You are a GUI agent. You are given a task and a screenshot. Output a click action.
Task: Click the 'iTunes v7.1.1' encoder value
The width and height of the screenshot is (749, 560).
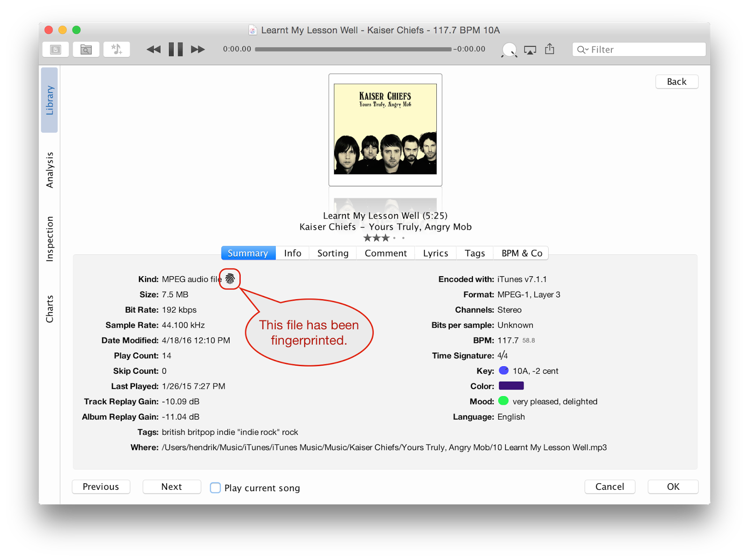(522, 279)
